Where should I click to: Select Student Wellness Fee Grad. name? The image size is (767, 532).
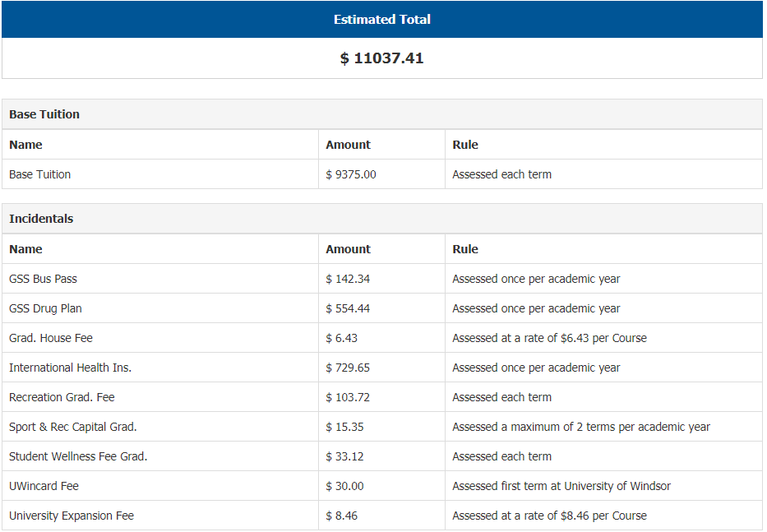[78, 456]
